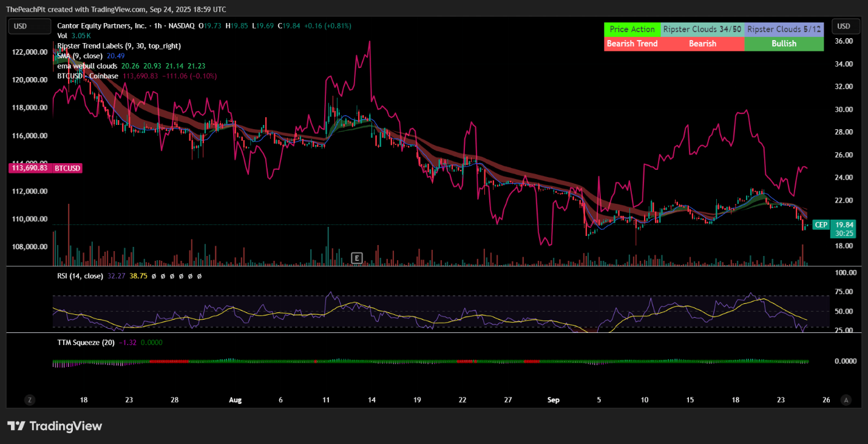Select the lavender Ripster Clouds 5/12 swatch

point(784,29)
